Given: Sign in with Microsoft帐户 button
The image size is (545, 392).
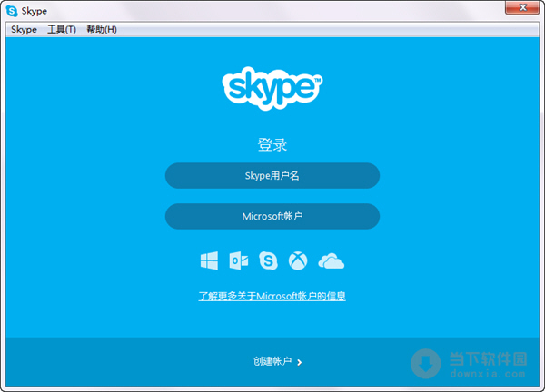Looking at the screenshot, I should (x=272, y=216).
